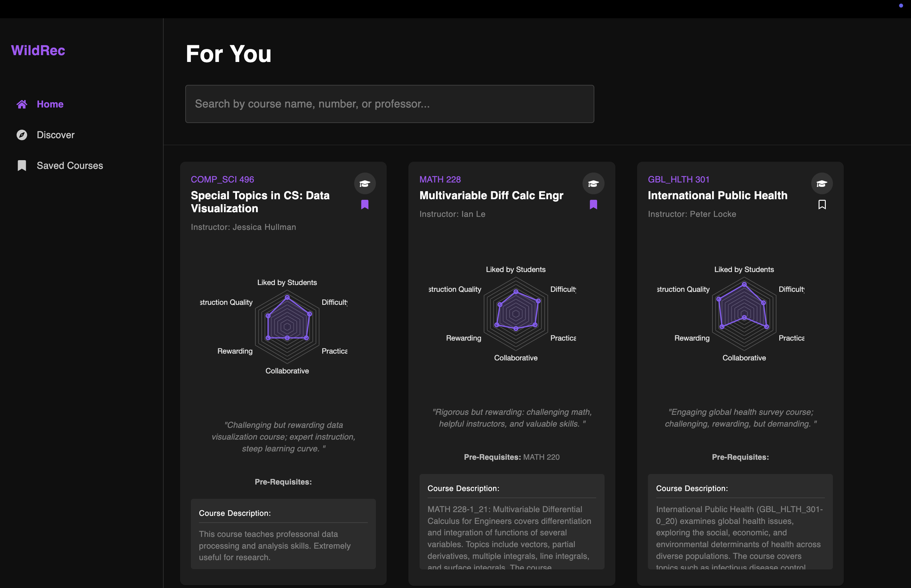This screenshot has width=911, height=588.
Task: Open the Discover menu item
Action: pyautogui.click(x=55, y=135)
